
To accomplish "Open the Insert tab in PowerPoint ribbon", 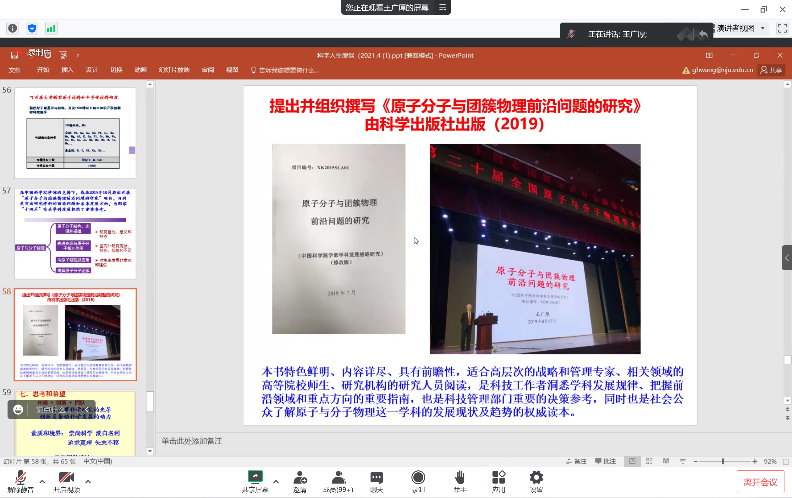I will (x=67, y=70).
